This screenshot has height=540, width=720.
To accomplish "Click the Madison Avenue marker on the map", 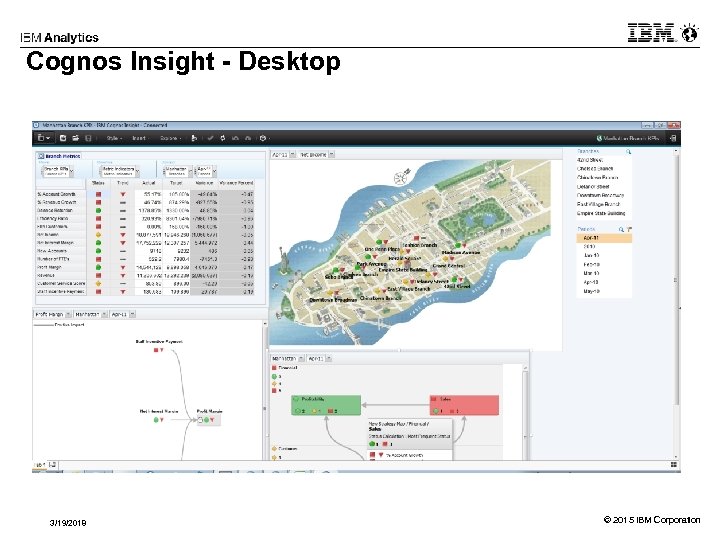I will (461, 246).
